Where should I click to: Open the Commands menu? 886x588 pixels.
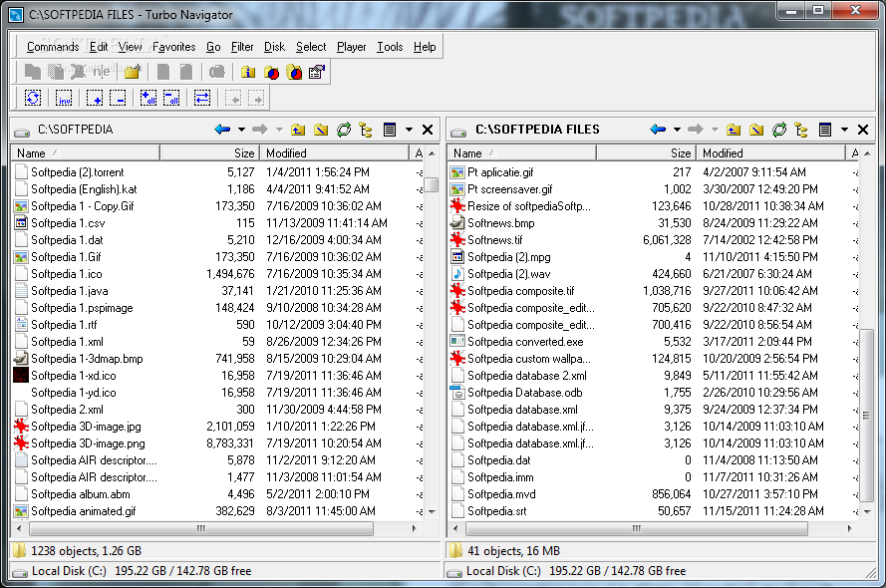pos(53,47)
